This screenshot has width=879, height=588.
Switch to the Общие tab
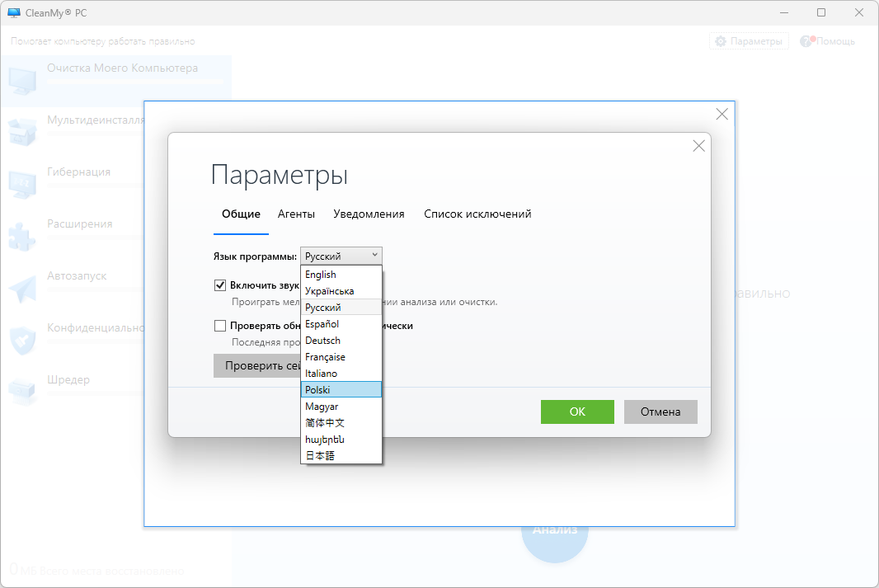pos(241,214)
